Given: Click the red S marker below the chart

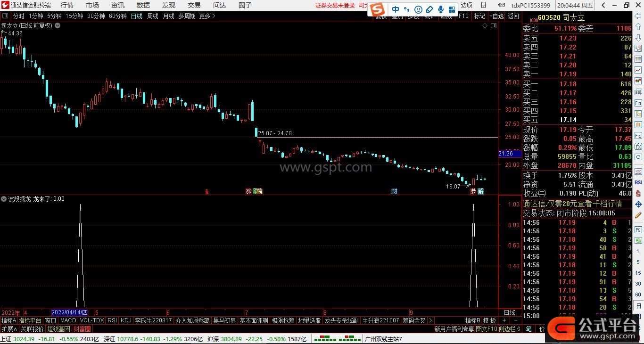Looking at the screenshot, I should [206, 191].
